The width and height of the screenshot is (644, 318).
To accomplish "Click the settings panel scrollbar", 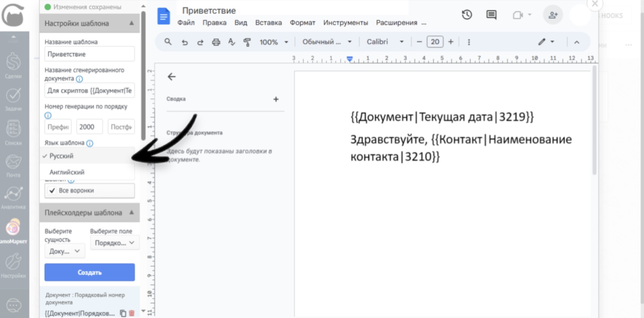I will click(143, 75).
